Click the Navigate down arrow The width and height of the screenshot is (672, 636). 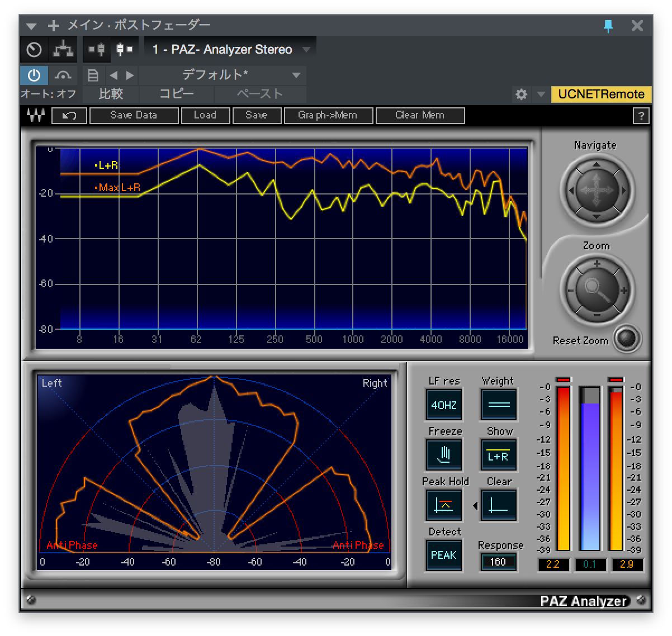tap(597, 216)
